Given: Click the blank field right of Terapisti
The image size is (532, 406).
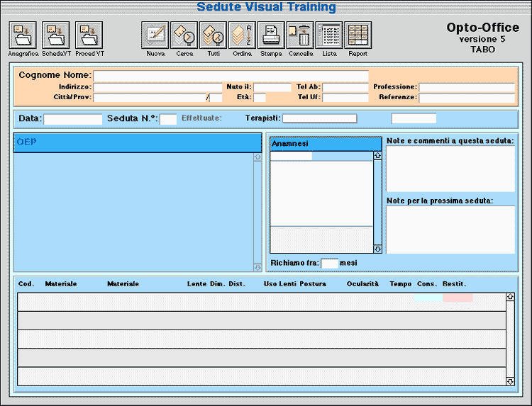Looking at the screenshot, I should [414, 118].
